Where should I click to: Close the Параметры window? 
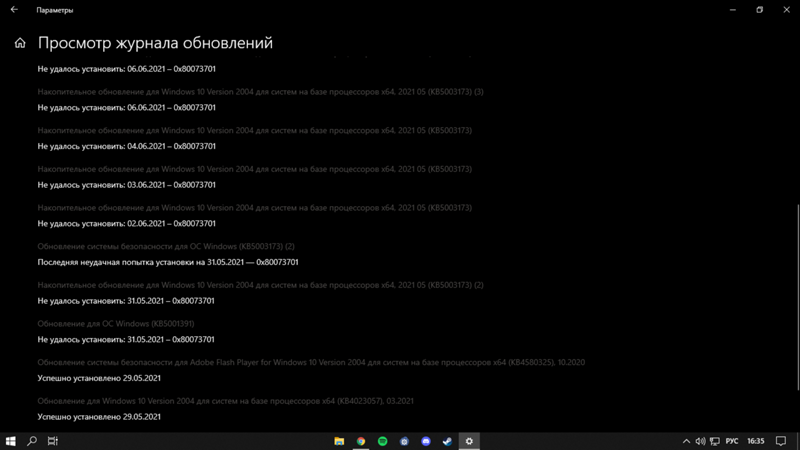tap(787, 10)
